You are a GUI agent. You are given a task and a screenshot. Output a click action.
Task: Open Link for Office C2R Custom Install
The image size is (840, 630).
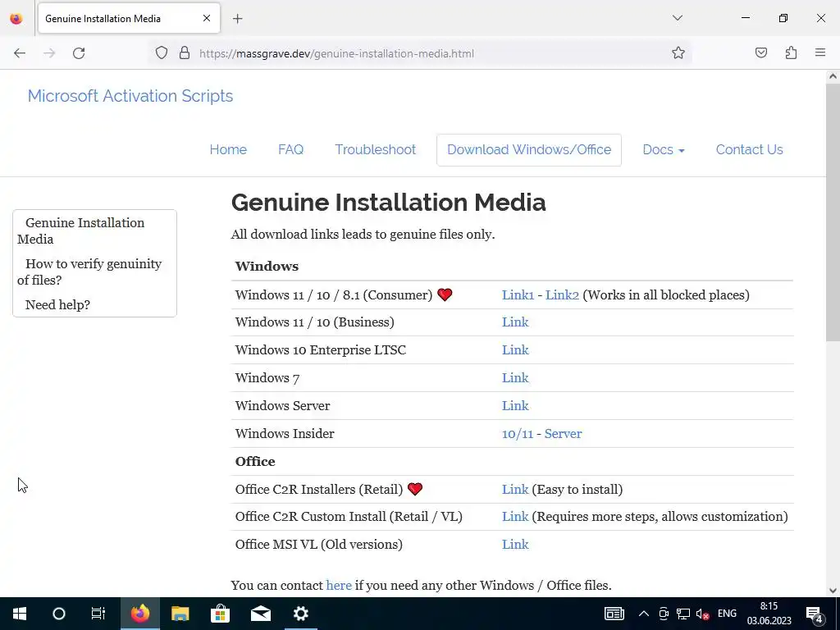pyautogui.click(x=515, y=517)
